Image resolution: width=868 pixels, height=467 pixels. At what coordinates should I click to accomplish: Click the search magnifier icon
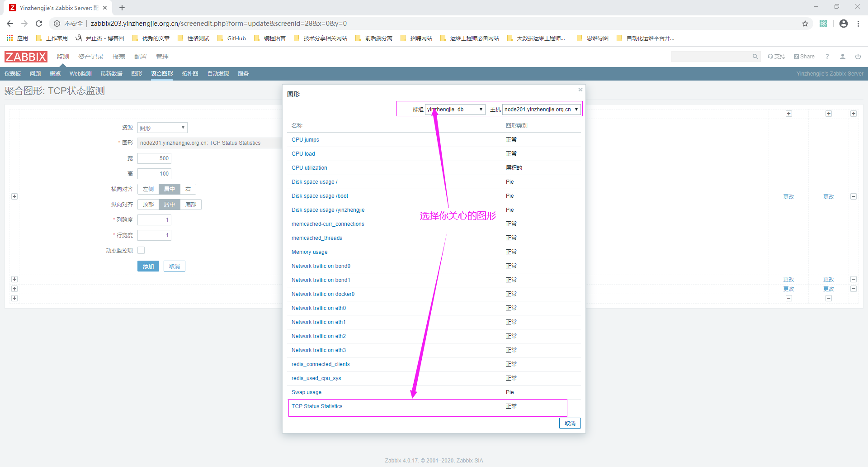coord(755,57)
